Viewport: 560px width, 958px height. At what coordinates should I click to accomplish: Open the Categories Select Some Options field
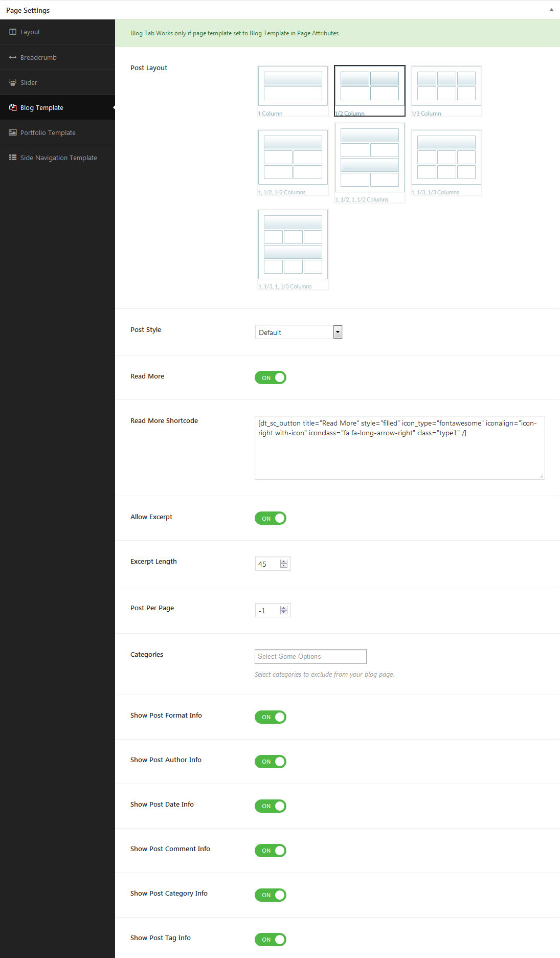click(x=310, y=656)
